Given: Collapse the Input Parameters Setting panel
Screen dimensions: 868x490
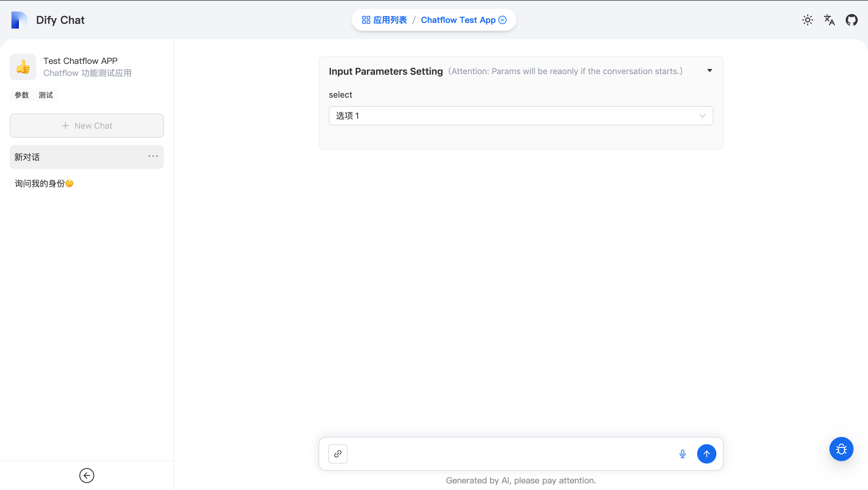Looking at the screenshot, I should 709,71.
